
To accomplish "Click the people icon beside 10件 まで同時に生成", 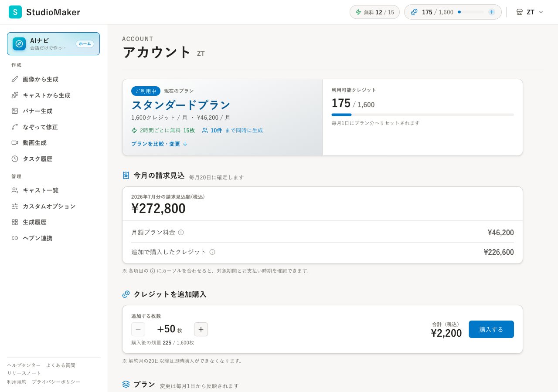I will 205,130.
